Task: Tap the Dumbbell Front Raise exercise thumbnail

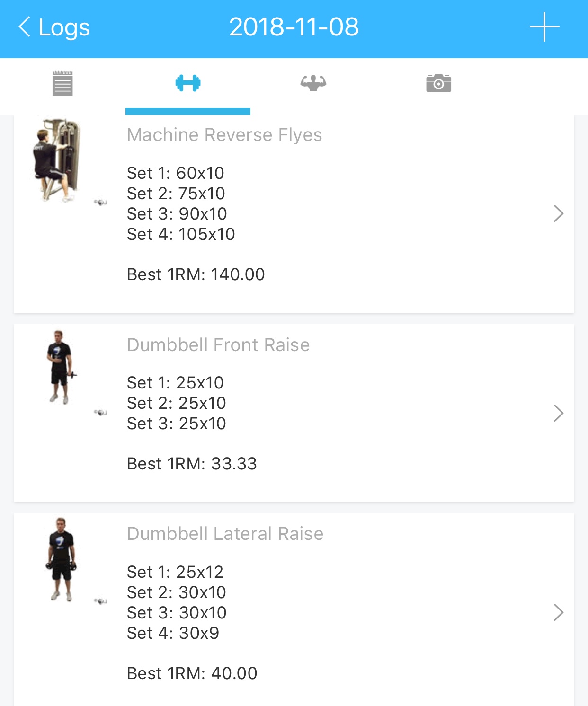Action: [x=61, y=367]
